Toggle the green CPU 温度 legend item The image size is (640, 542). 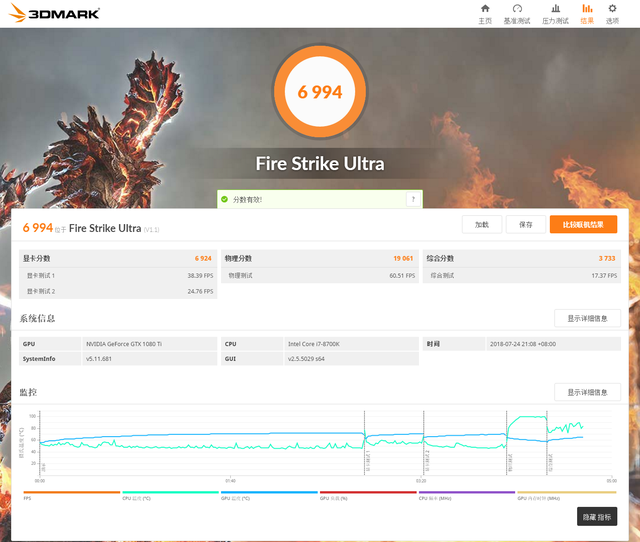(x=170, y=495)
